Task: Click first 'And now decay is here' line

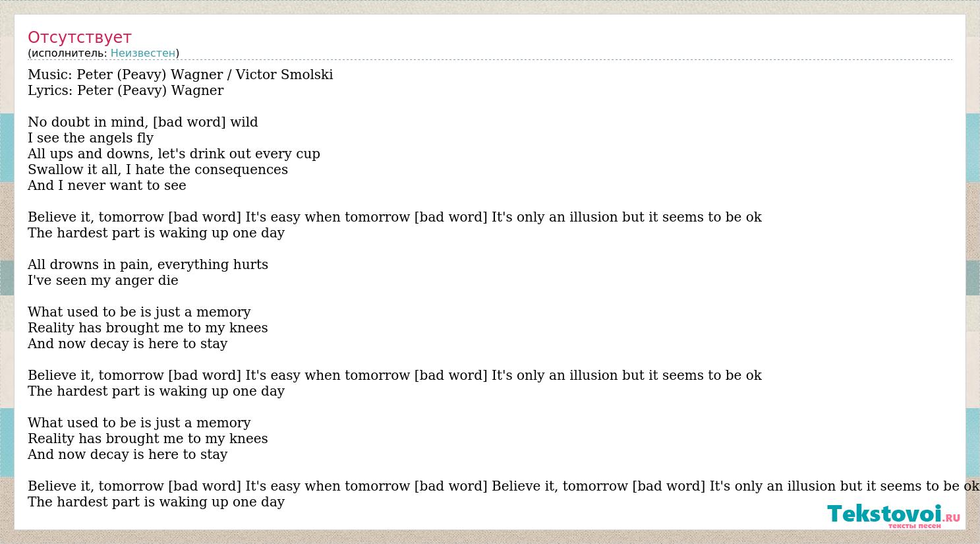Action: point(128,344)
